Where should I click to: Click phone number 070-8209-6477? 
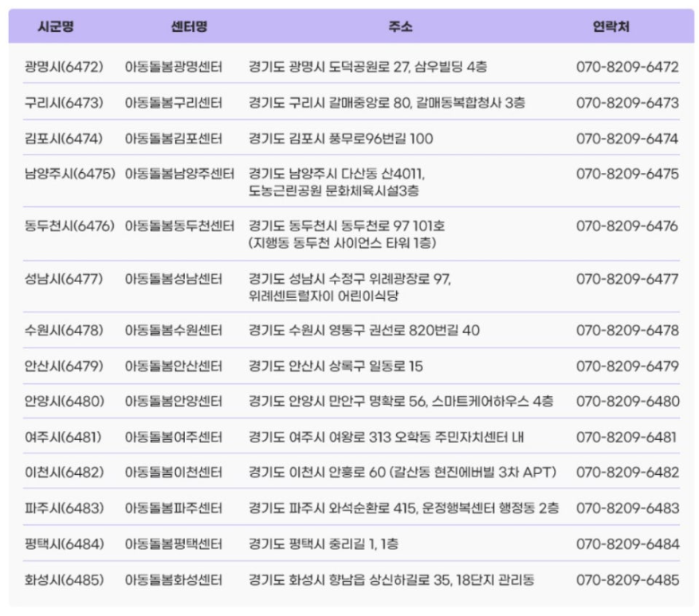(x=627, y=279)
